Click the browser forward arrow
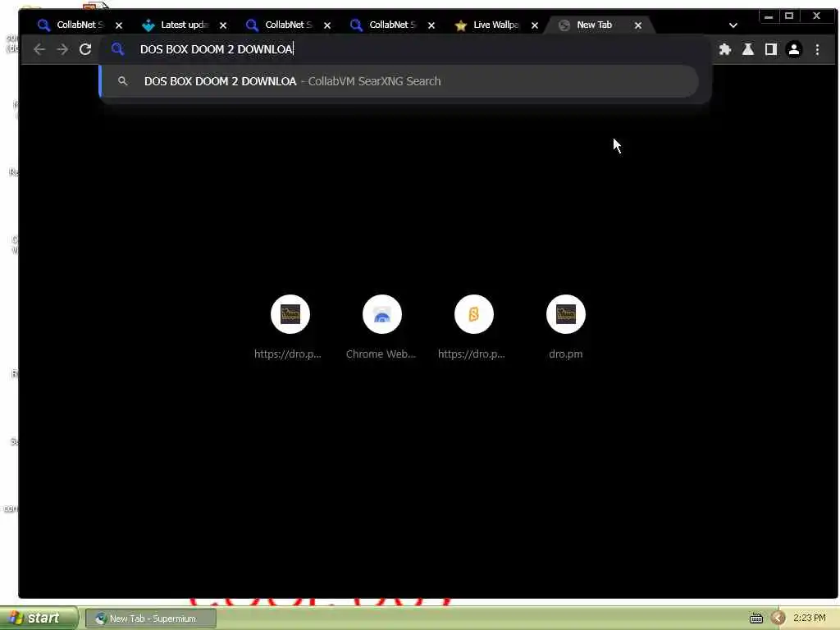Screen dimensions: 840x630 (x=62, y=49)
